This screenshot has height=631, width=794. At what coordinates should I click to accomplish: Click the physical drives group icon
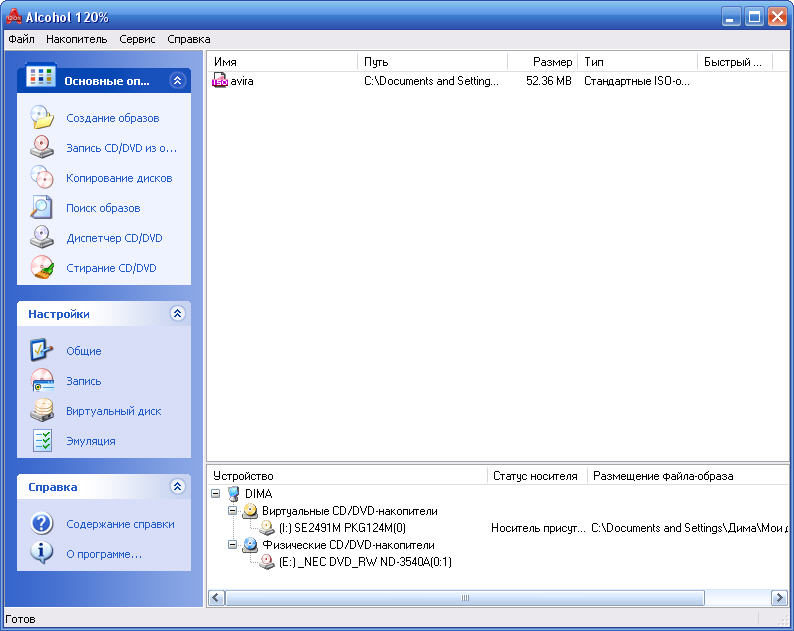click(250, 545)
